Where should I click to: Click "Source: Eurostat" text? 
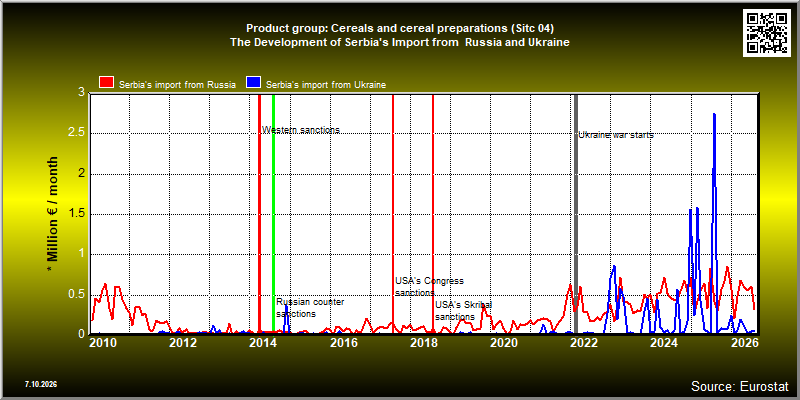[x=740, y=386]
